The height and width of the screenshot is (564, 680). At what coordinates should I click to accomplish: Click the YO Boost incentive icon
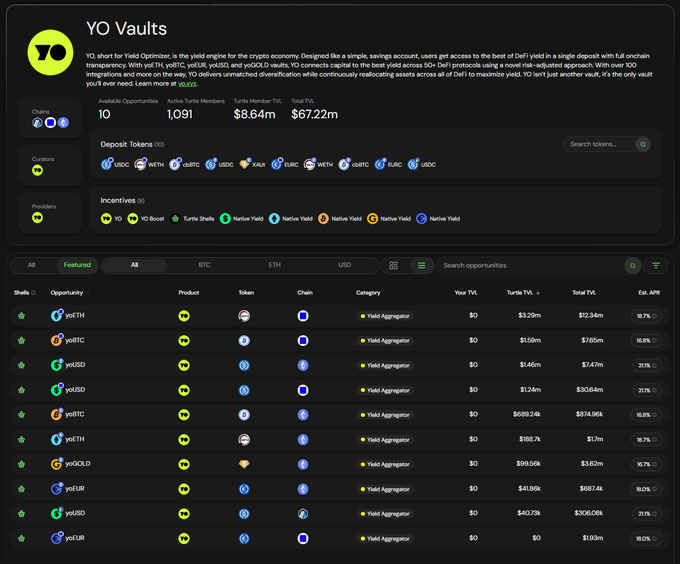pyautogui.click(x=133, y=218)
